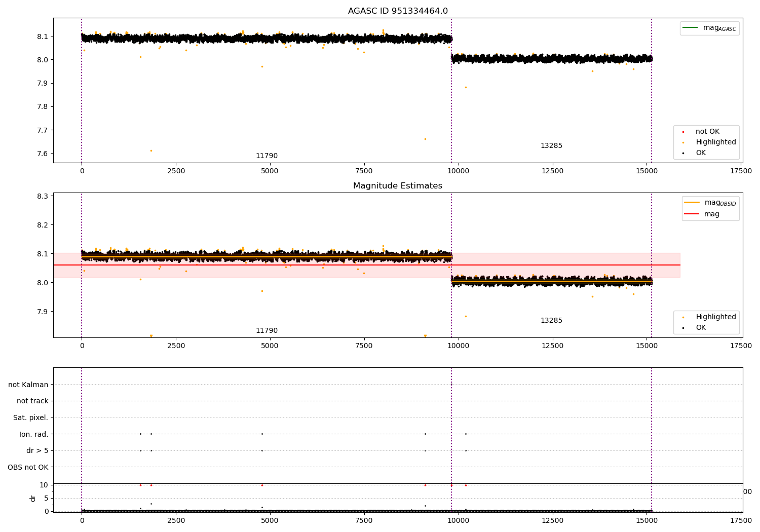
Task: Click the 'Magnitude Estimates' plot title
Action: [398, 186]
